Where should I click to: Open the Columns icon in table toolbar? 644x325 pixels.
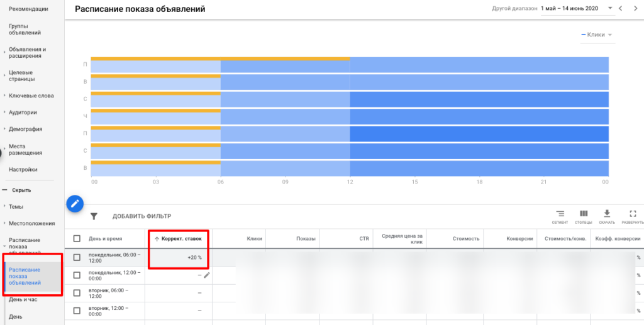pyautogui.click(x=584, y=216)
